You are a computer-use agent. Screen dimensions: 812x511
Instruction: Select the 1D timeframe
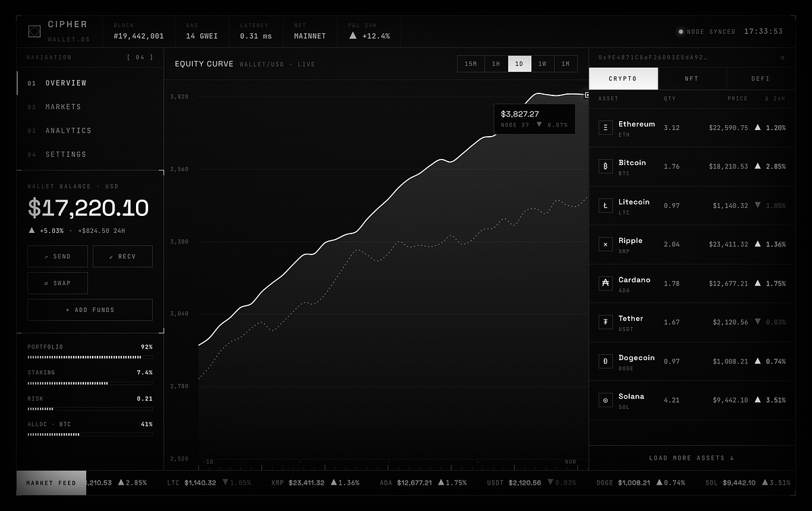(520, 64)
